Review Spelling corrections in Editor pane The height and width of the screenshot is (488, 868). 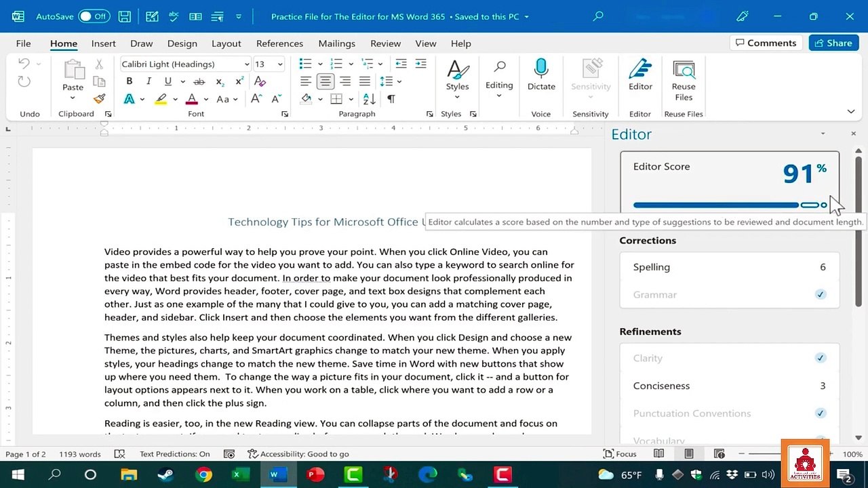click(730, 267)
